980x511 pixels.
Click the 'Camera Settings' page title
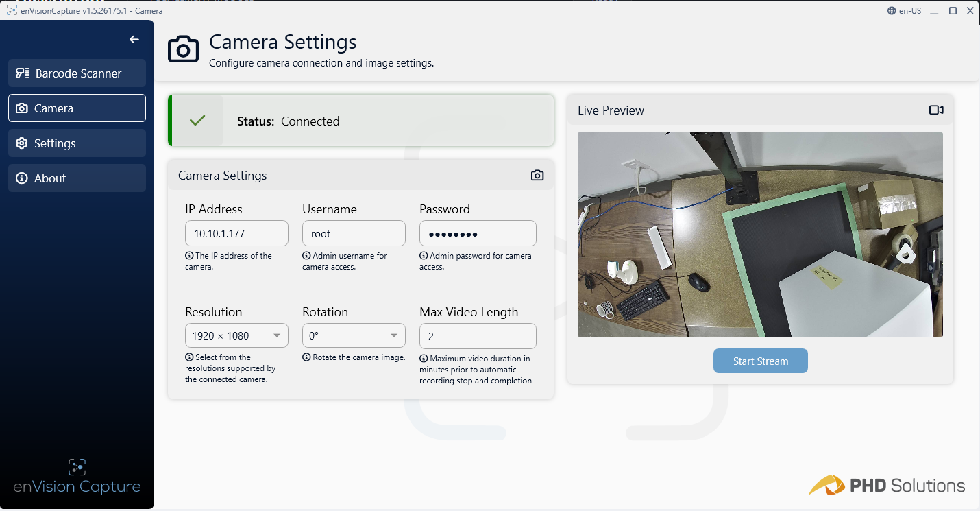283,42
